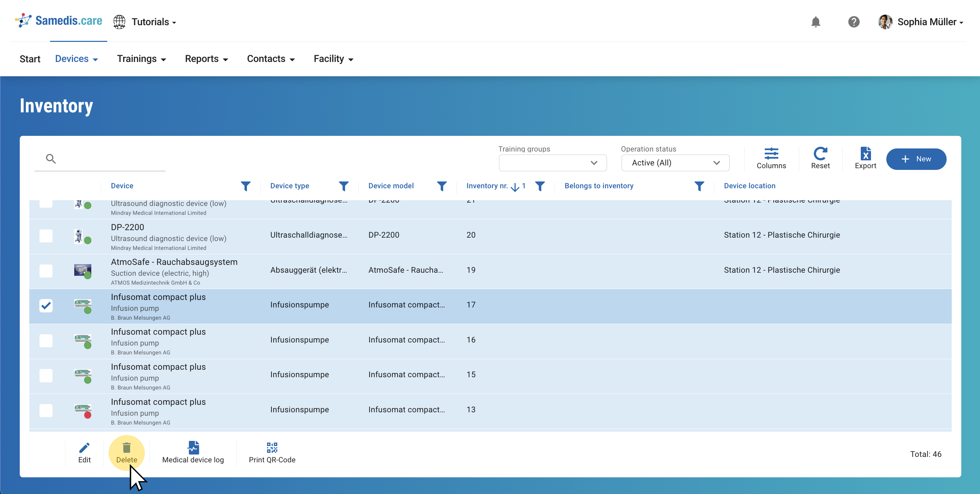Select the AtmoSafe Rauchabsaugsystem row checkbox
The width and height of the screenshot is (980, 494).
[x=46, y=271]
